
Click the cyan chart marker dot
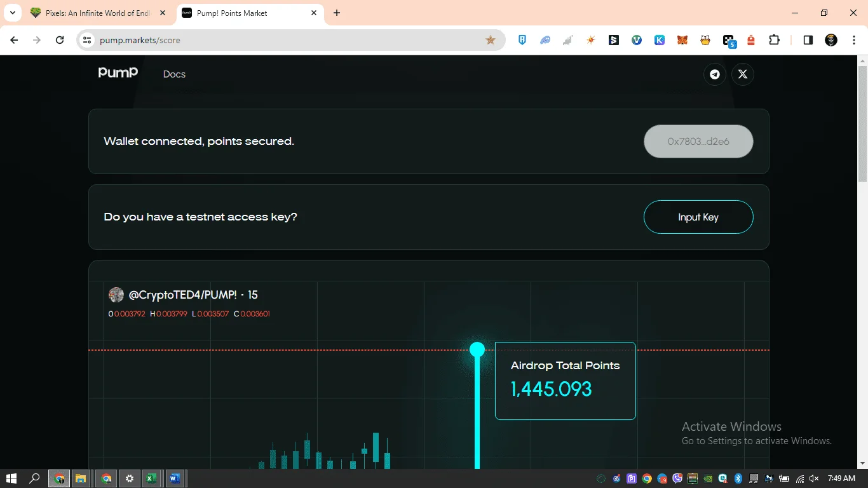coord(477,349)
